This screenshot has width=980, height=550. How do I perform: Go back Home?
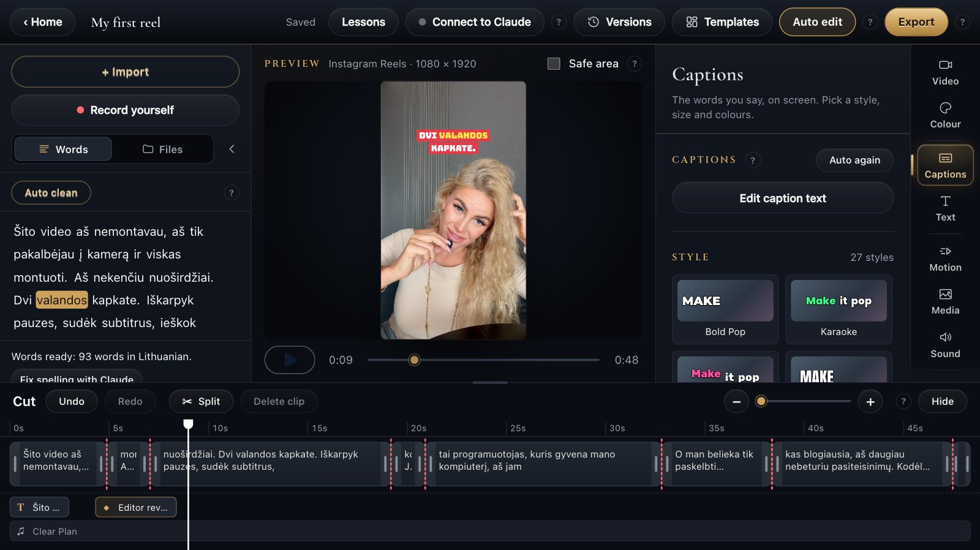(43, 22)
